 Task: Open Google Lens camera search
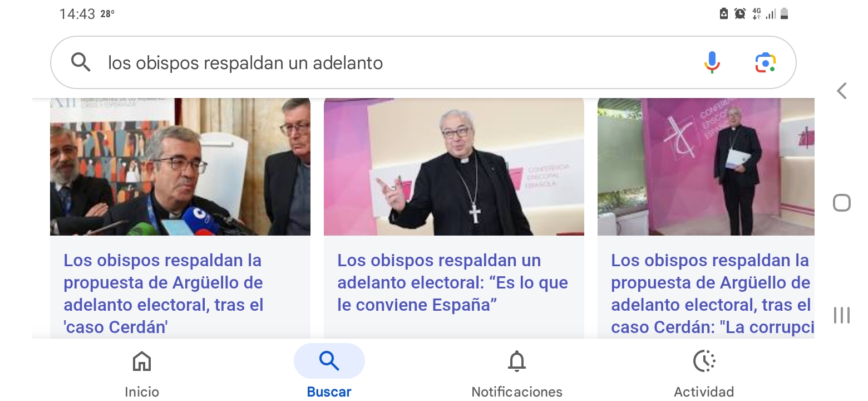click(766, 63)
